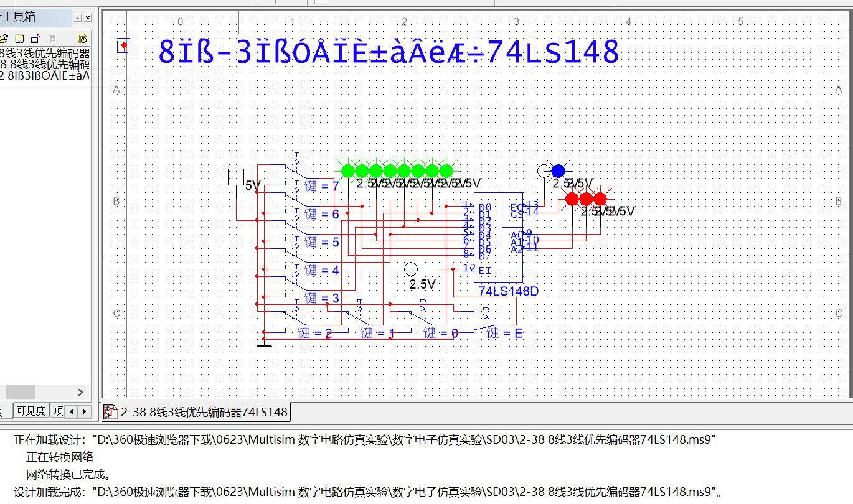Click the grayed rename icon in the toolbox toolbar
Screen dimensions: 853x504
coord(52,39)
